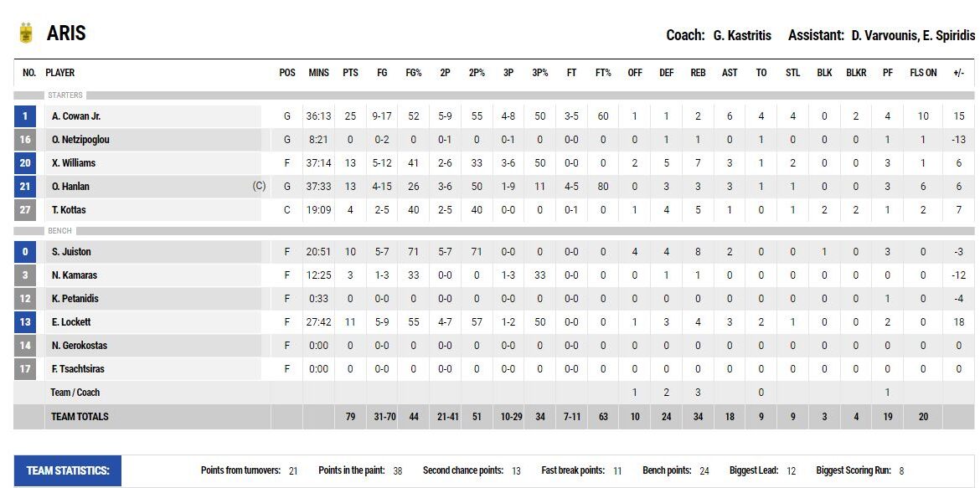Click the +/- column header

click(x=958, y=73)
